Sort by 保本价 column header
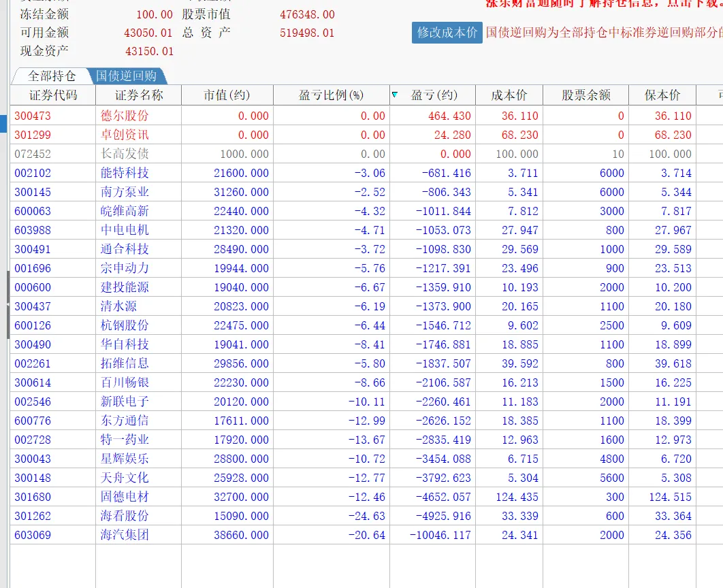 662,95
